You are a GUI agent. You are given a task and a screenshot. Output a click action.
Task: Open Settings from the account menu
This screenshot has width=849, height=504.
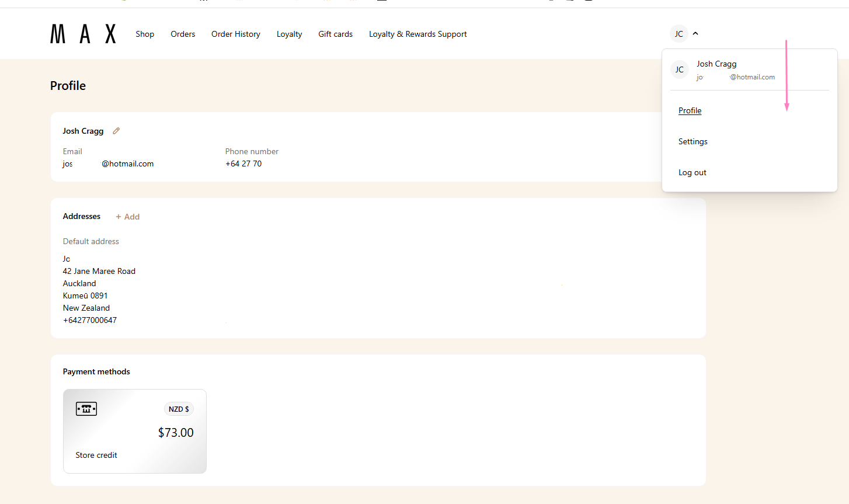[x=693, y=141]
